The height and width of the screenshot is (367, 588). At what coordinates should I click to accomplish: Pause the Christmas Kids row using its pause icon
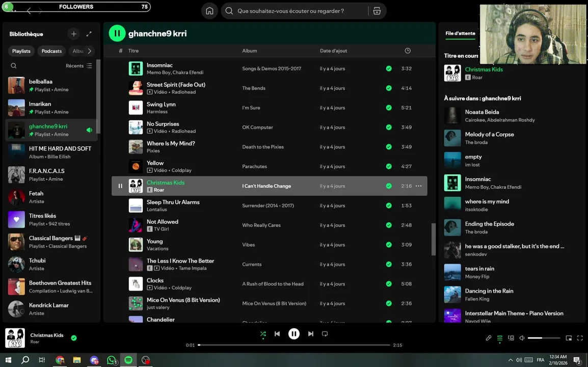(120, 186)
